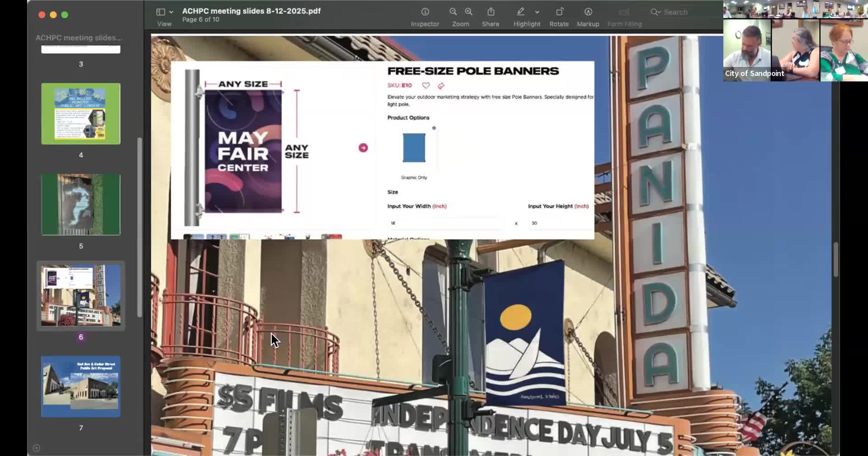
Task: Select the City of Sandpoint video tile
Action: click(747, 50)
